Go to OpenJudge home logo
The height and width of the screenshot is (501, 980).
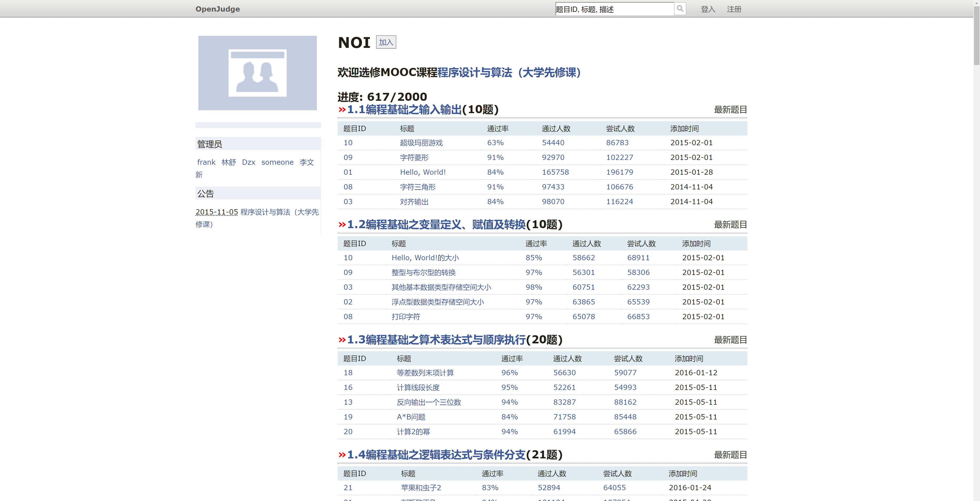pyautogui.click(x=218, y=9)
